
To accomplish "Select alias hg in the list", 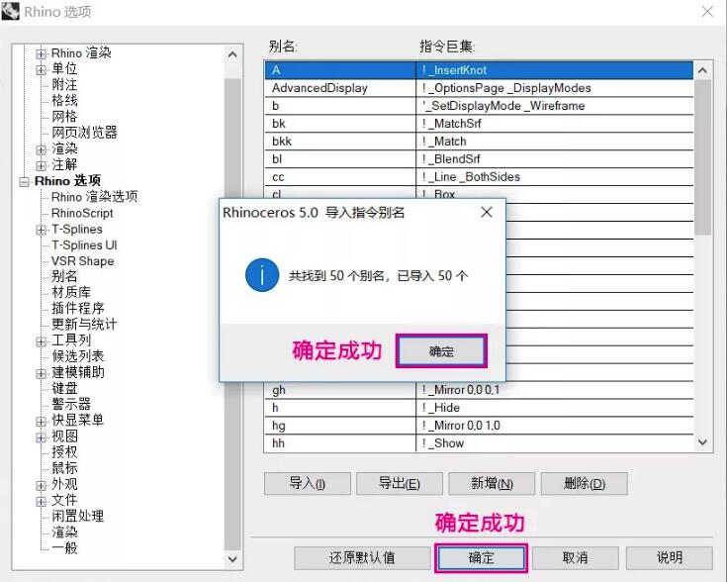I will pyautogui.click(x=479, y=426).
